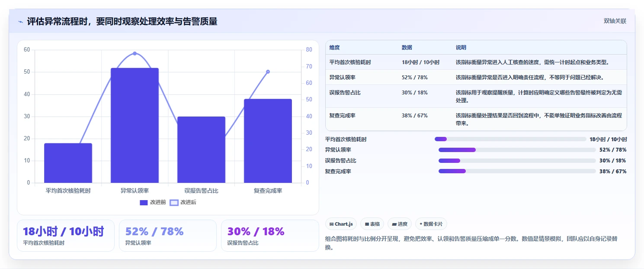Select the 表格 tag text
This screenshot has width=644, height=269.
(x=375, y=224)
